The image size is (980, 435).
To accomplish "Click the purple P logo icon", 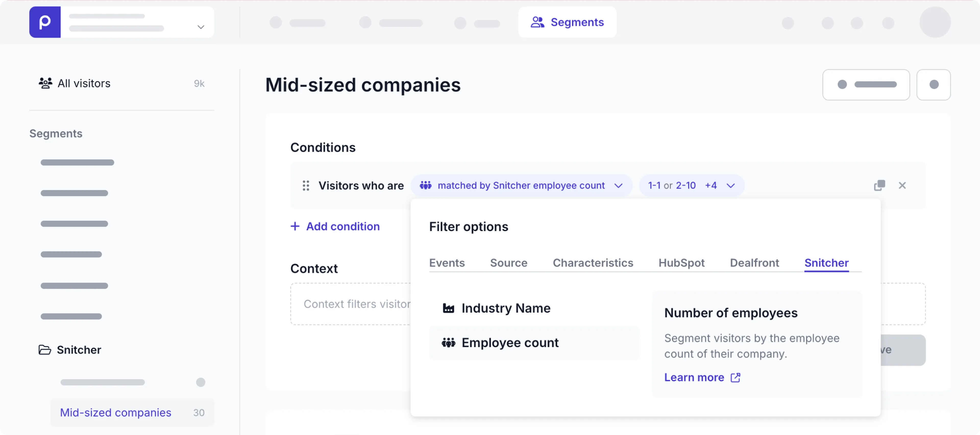I will click(45, 22).
